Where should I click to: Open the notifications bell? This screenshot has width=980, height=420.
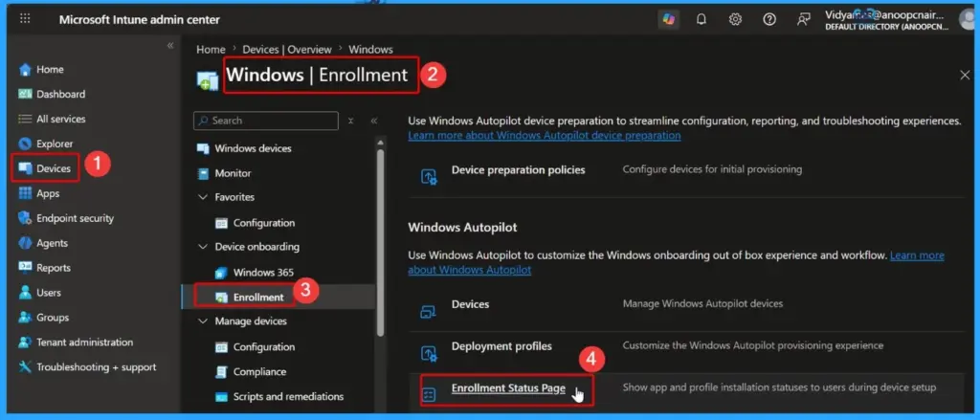click(x=702, y=19)
